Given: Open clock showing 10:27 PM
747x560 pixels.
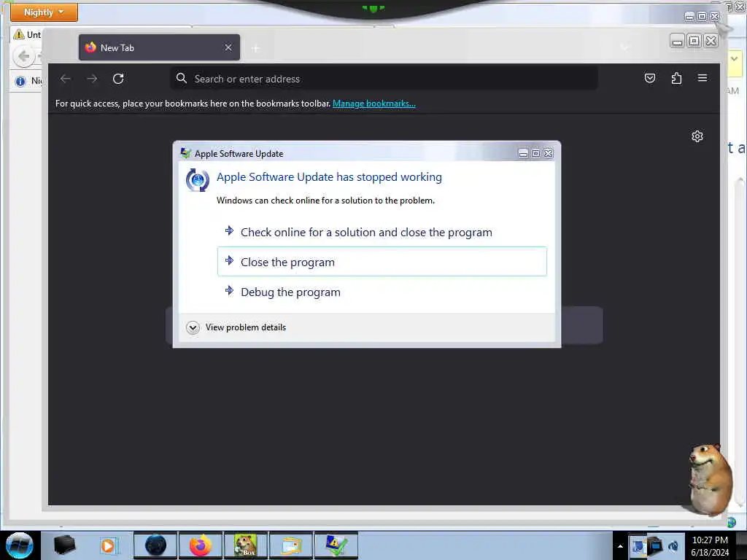Looking at the screenshot, I should click(x=710, y=546).
